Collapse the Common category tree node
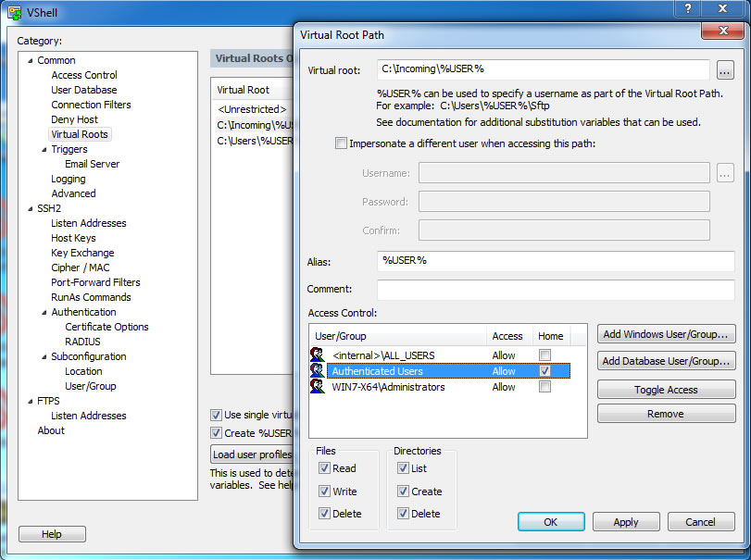The image size is (751, 560). coord(30,61)
